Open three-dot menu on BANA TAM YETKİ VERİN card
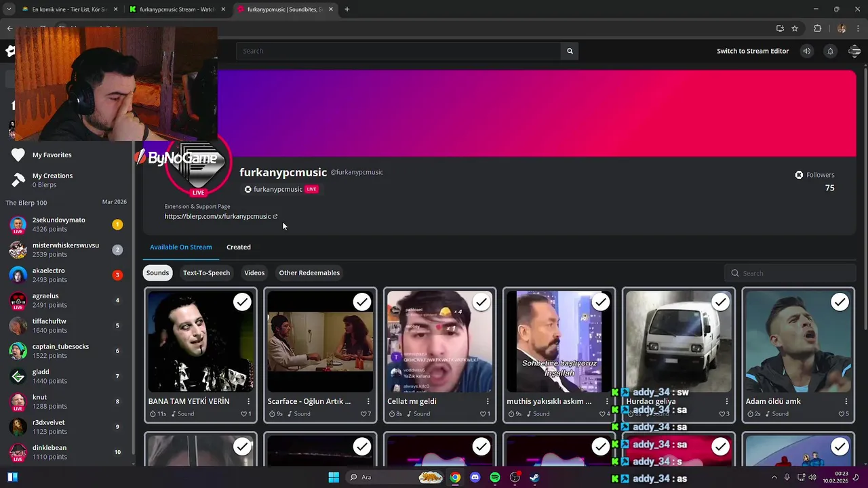 [248, 401]
